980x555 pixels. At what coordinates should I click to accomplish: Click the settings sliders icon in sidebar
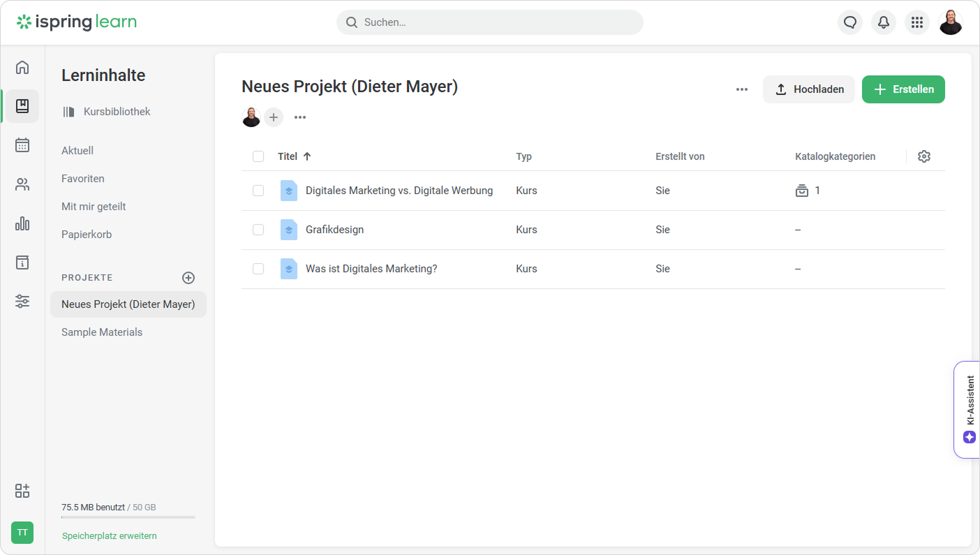(x=22, y=302)
